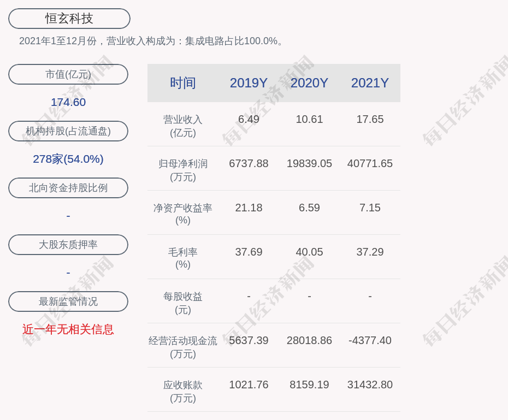Screen dimensions: 508x420
Task: Click the 2020Y column header
Action: coord(309,83)
